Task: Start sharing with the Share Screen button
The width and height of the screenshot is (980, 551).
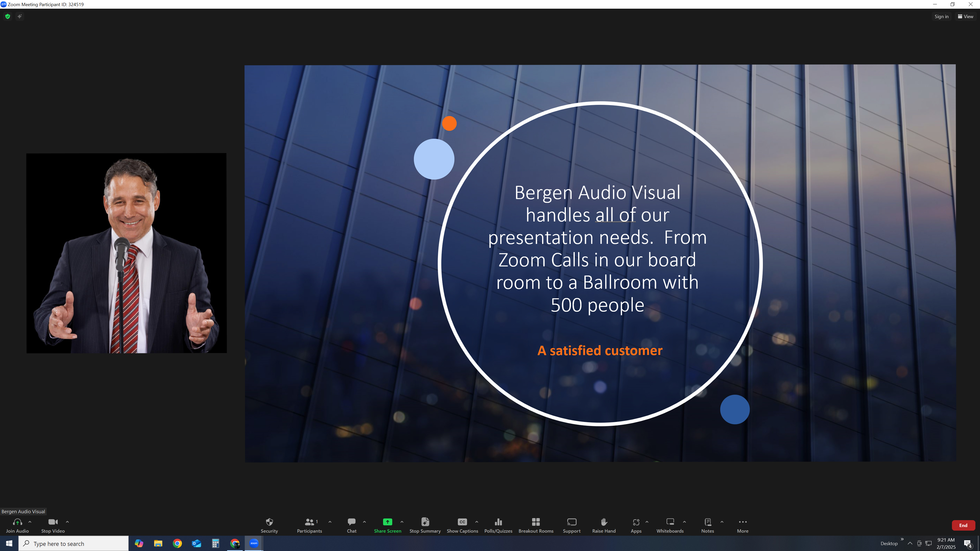Action: (x=387, y=525)
